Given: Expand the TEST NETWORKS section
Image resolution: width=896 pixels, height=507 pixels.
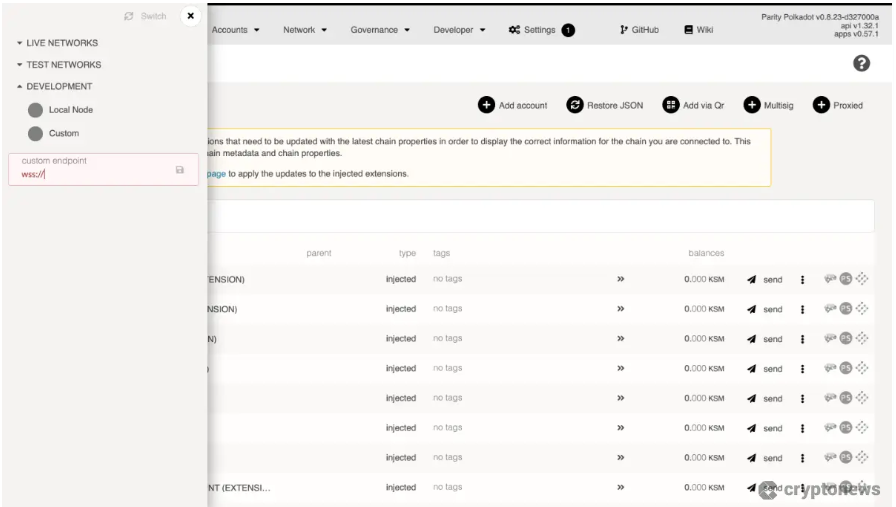Looking at the screenshot, I should click(x=59, y=65).
